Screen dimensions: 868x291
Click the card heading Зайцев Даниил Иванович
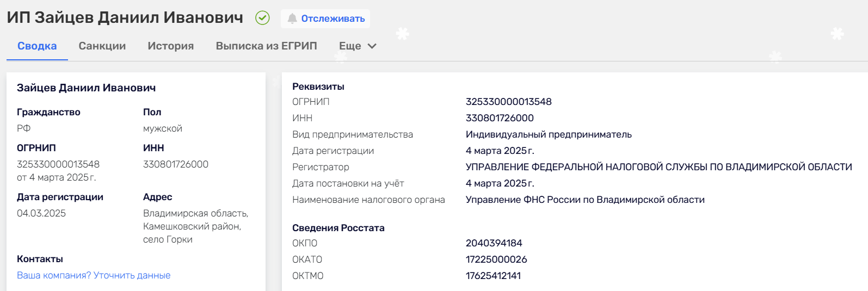[x=87, y=88]
